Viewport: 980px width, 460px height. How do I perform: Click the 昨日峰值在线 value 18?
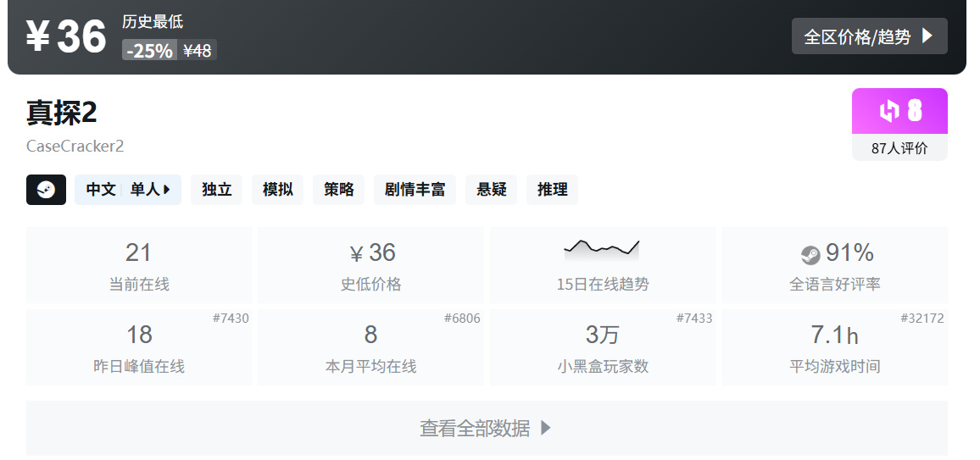point(139,335)
